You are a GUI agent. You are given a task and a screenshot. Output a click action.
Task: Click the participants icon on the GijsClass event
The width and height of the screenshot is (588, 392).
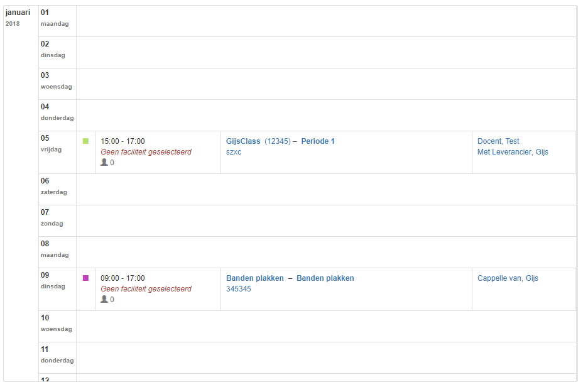104,163
